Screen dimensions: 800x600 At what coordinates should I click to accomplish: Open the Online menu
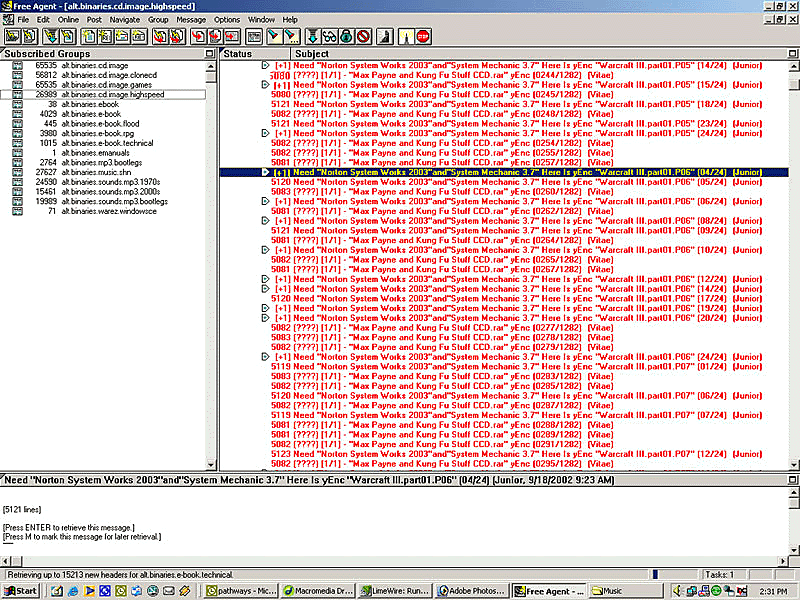click(68, 19)
